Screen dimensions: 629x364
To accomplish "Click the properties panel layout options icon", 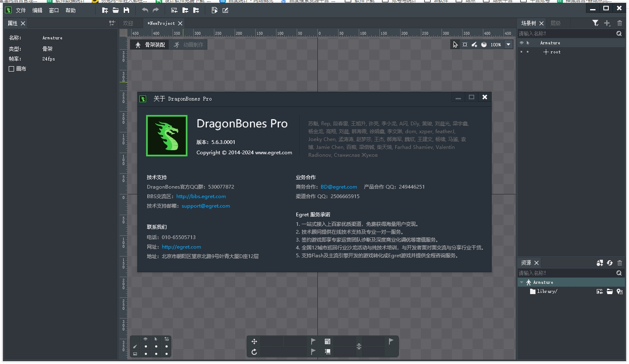I will pyautogui.click(x=112, y=23).
